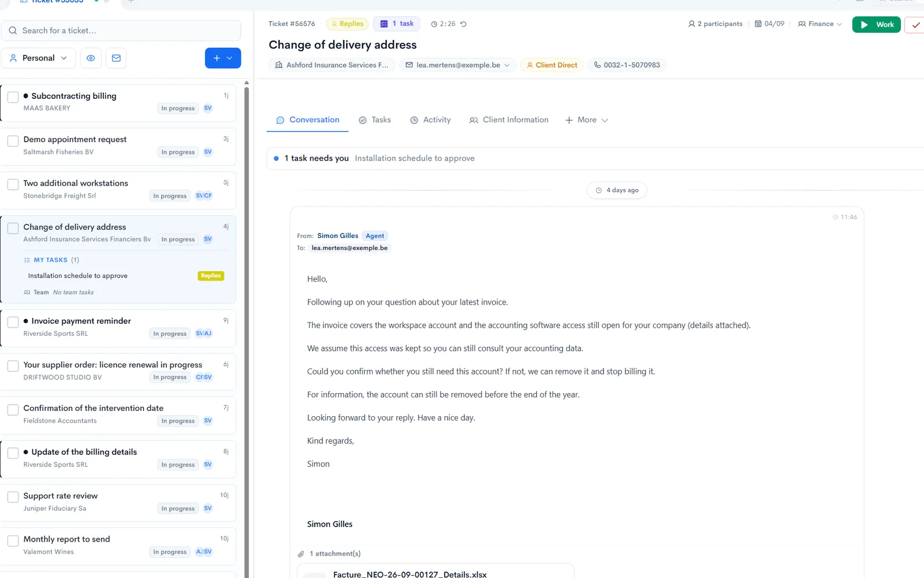
Task: Check the Demo appointment request checkbox
Action: click(13, 140)
